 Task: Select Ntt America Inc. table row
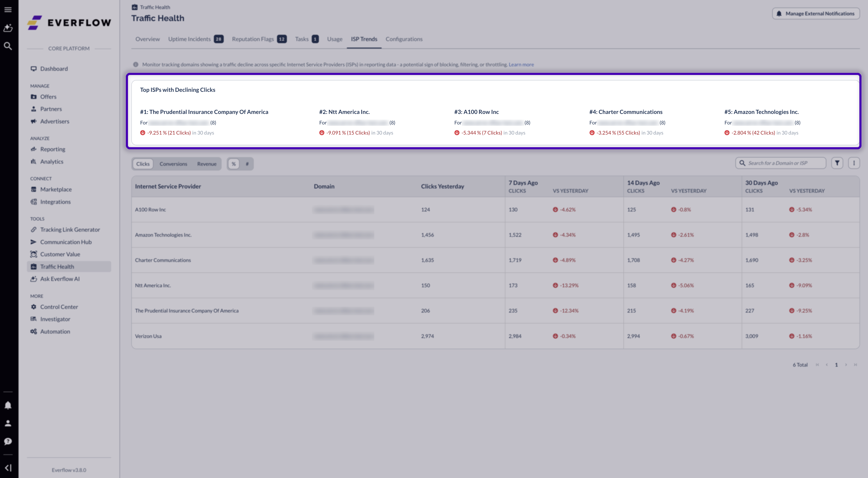(495, 286)
